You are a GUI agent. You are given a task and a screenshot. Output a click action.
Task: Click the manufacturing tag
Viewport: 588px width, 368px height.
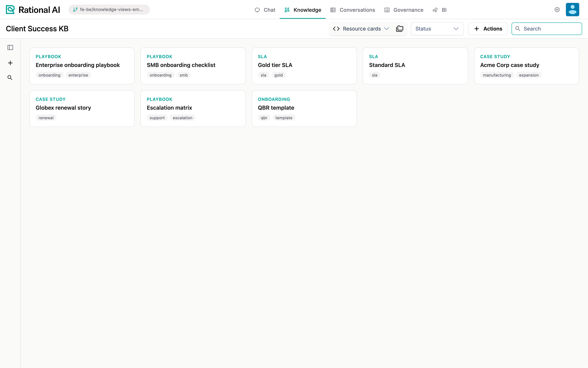click(497, 75)
